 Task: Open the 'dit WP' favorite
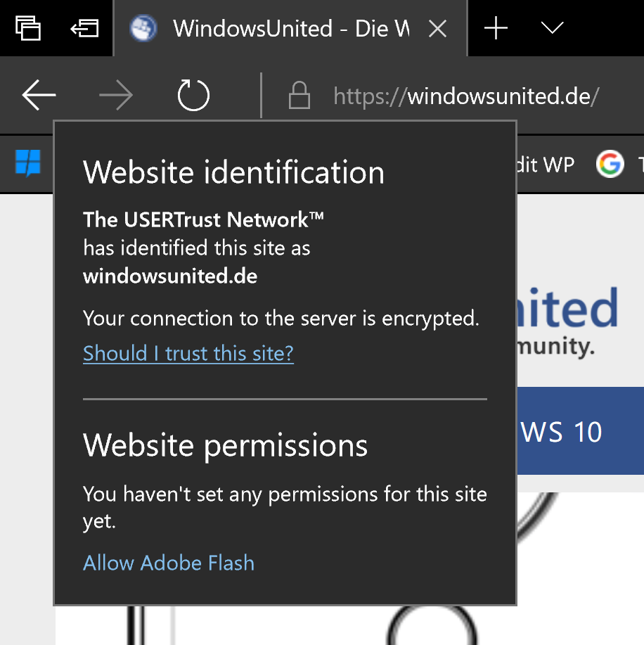[x=546, y=165]
